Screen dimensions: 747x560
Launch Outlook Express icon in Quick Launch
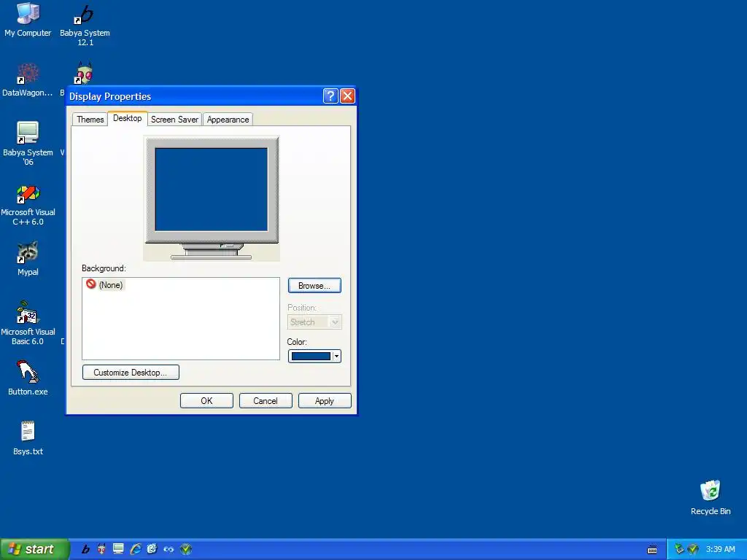point(152,549)
